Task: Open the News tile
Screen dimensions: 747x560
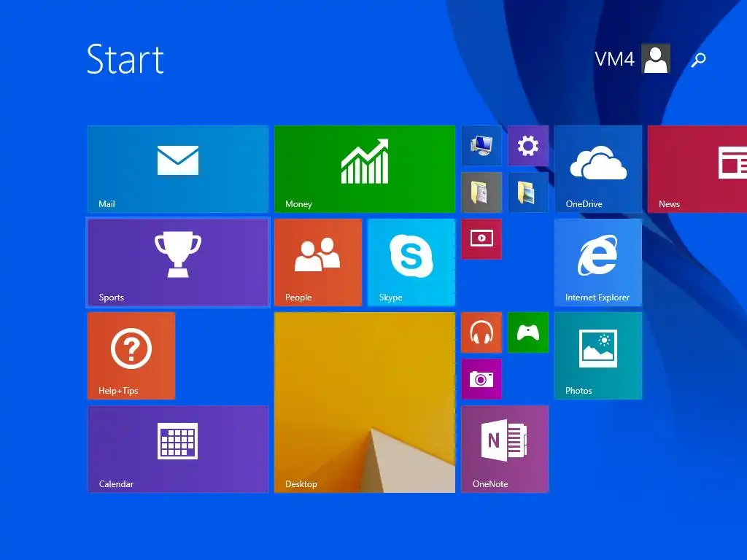Action: pyautogui.click(x=697, y=169)
